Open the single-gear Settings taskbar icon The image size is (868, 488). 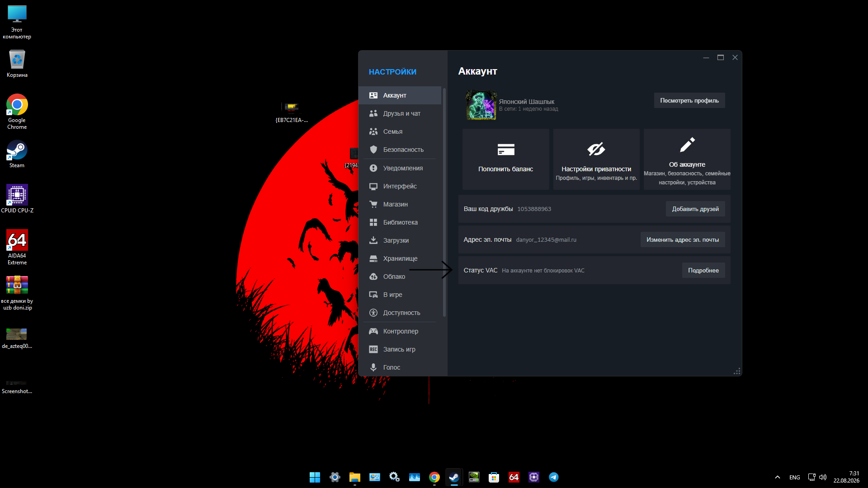pyautogui.click(x=335, y=477)
